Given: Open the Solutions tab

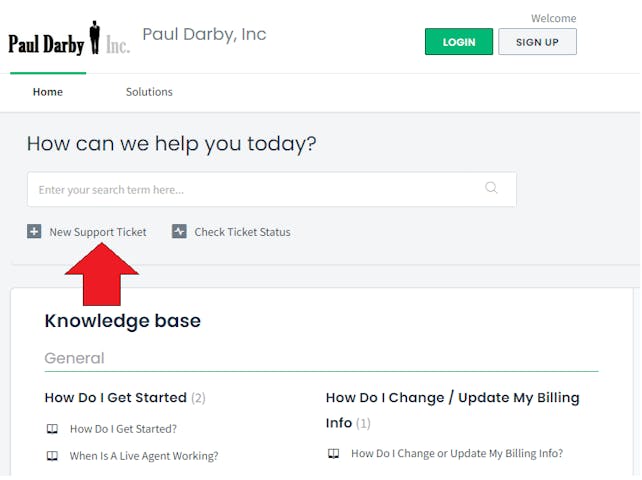Looking at the screenshot, I should (x=149, y=92).
